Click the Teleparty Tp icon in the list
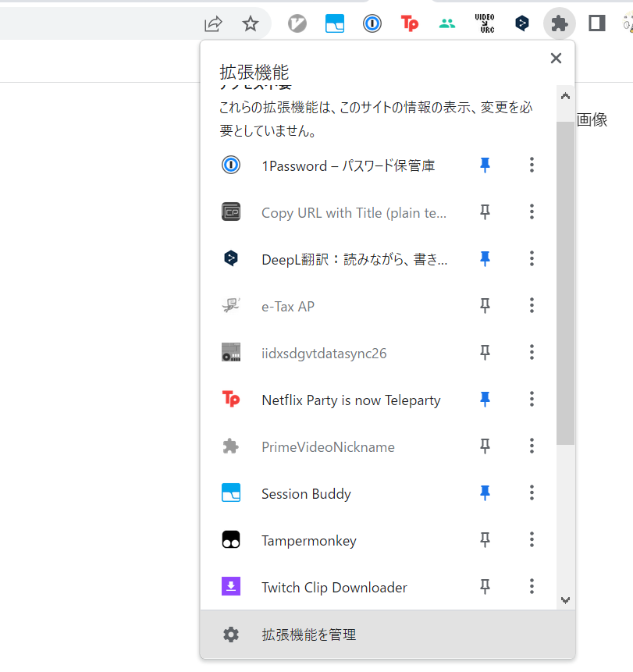This screenshot has height=672, width=633. (x=231, y=399)
